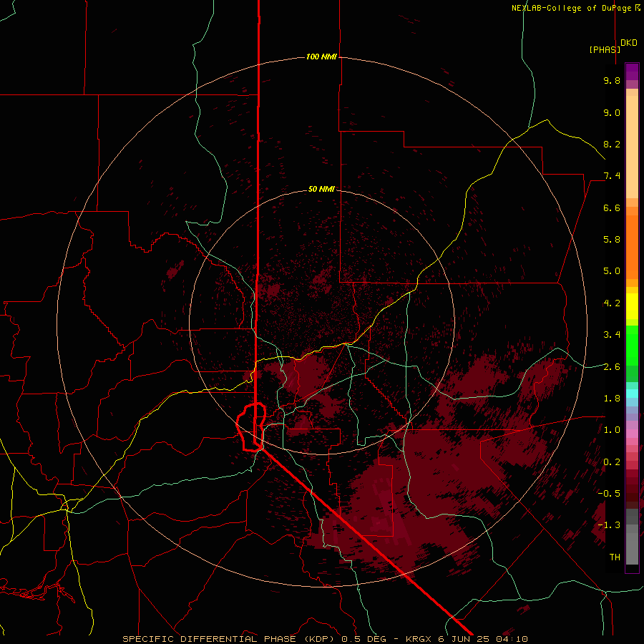Click the 8.2 legend value
644x644 pixels.
(612, 144)
